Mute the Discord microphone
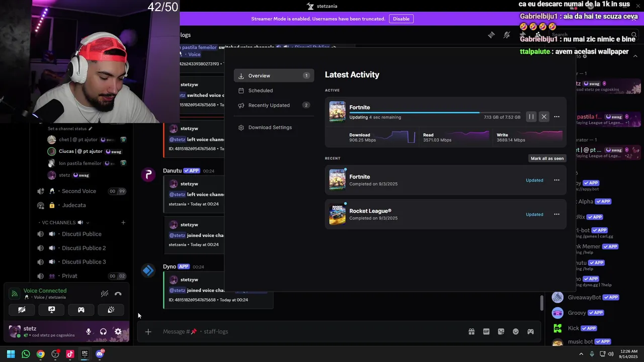 (x=89, y=332)
